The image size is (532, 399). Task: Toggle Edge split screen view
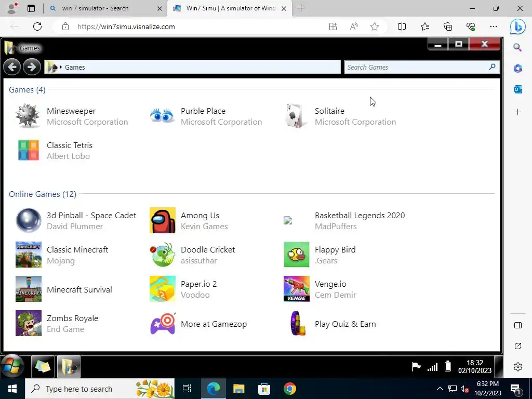pyautogui.click(x=402, y=26)
